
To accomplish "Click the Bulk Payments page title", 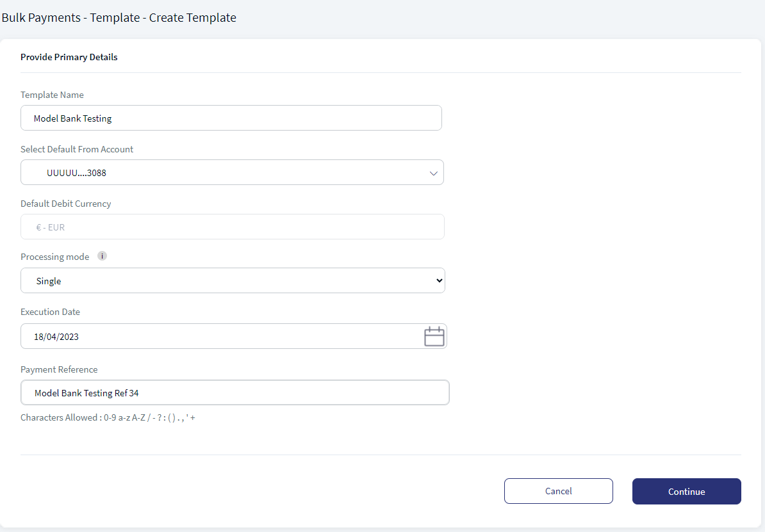I will 119,17.
